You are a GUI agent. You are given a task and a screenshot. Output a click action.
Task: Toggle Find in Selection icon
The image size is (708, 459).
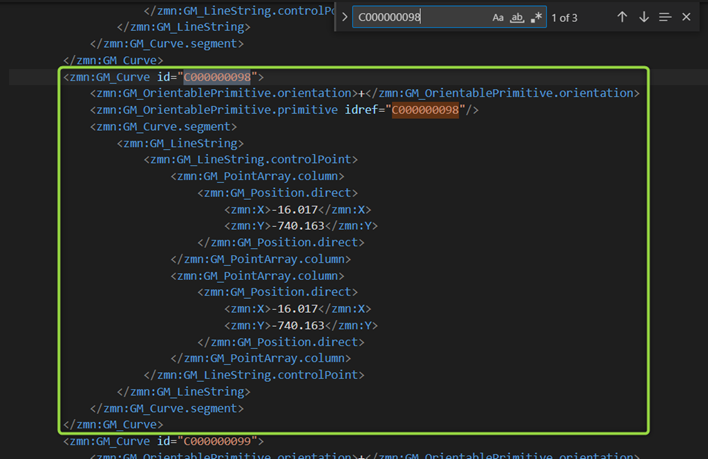665,17
